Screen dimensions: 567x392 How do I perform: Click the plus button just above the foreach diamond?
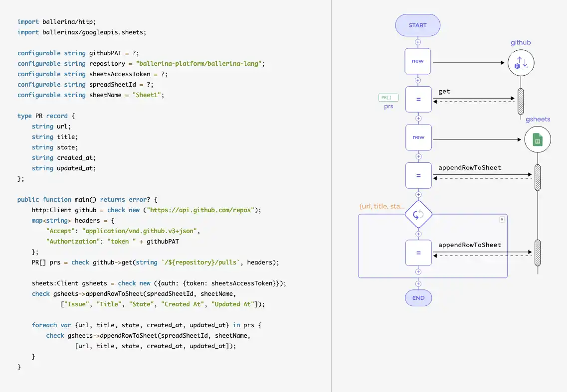tap(418, 195)
